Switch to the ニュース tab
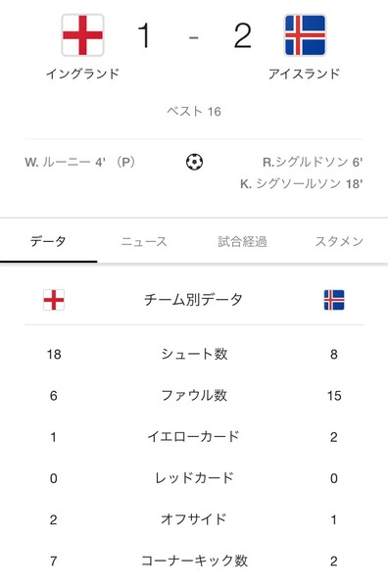388x588 pixels. 144,241
